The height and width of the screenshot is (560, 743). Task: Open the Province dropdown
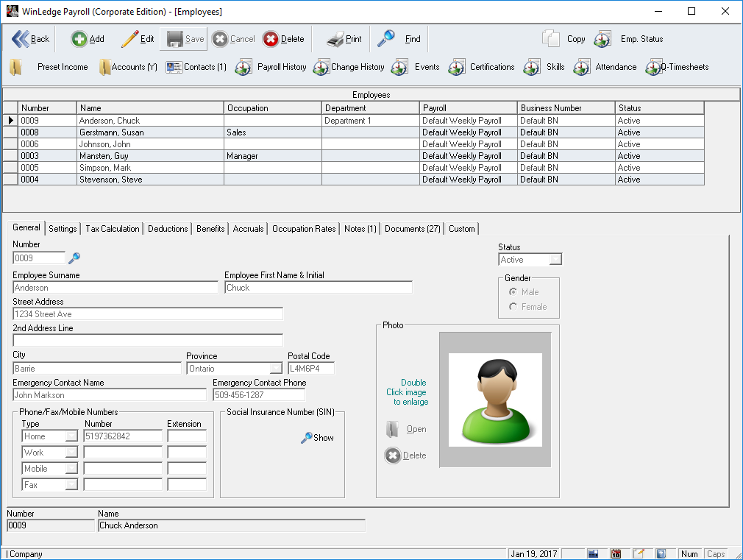pyautogui.click(x=276, y=369)
